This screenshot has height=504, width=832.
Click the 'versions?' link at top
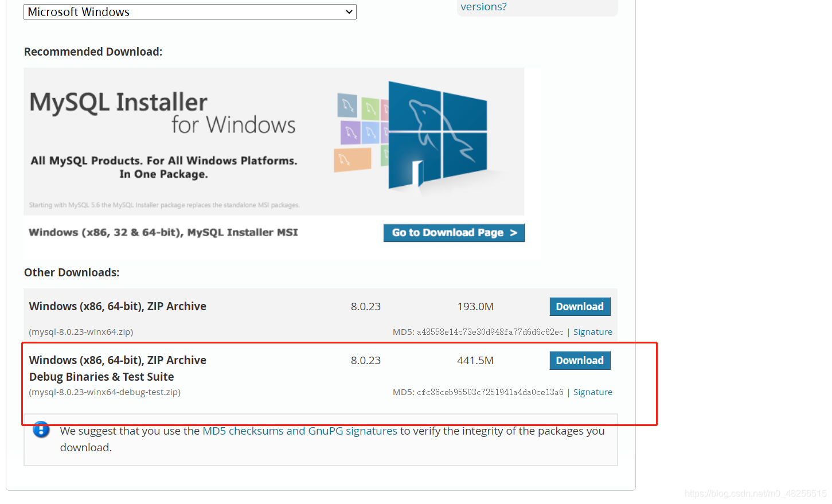(x=483, y=7)
